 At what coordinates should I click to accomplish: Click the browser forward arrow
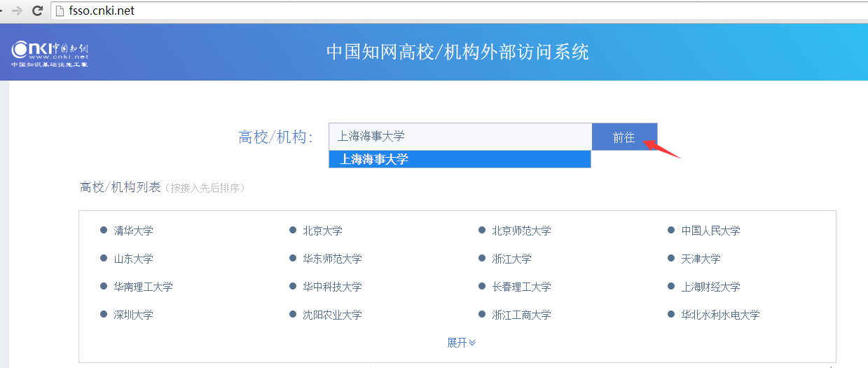coord(18,11)
